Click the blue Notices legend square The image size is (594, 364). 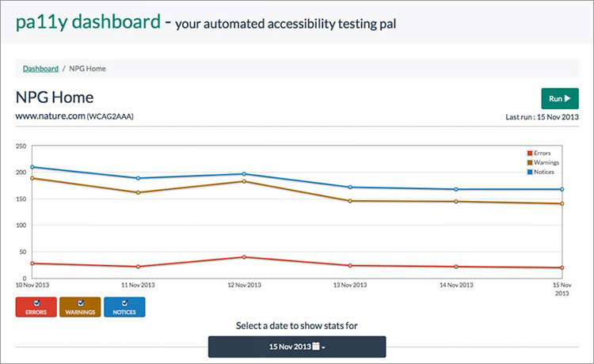(x=530, y=172)
